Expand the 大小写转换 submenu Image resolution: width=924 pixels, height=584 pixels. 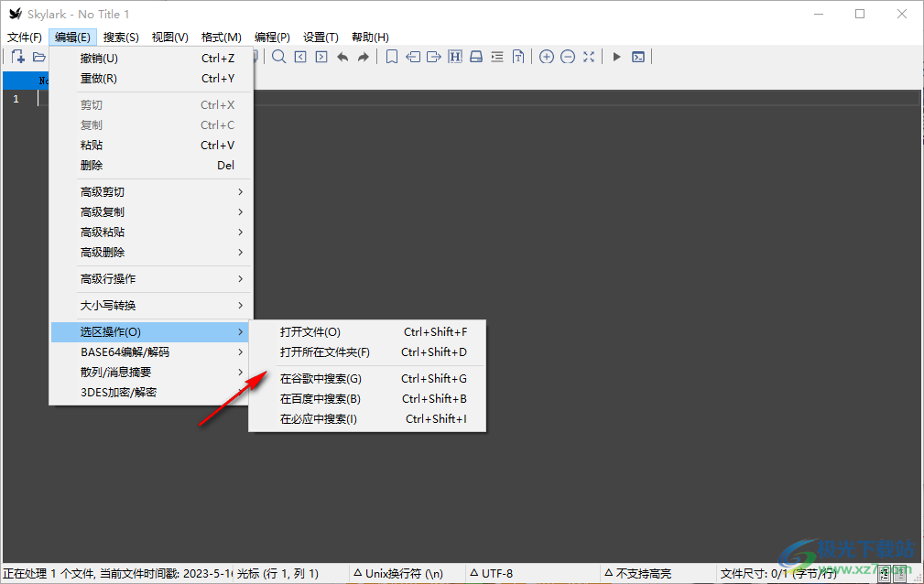(x=151, y=305)
